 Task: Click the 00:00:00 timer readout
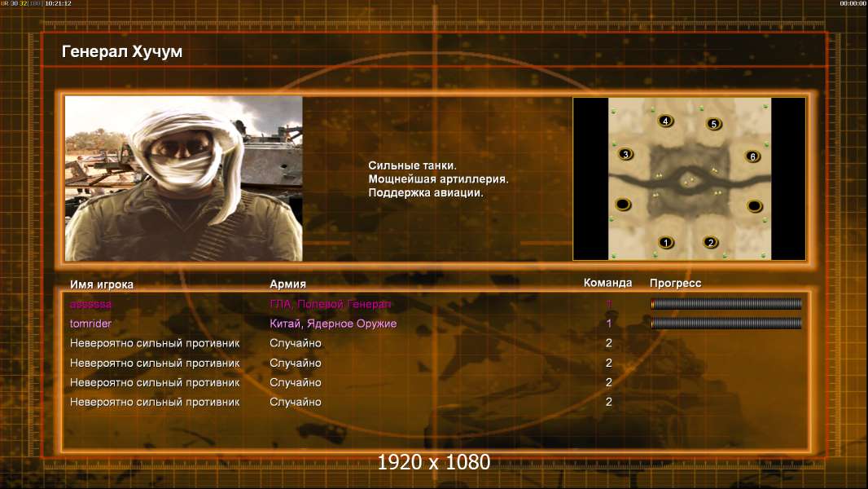[x=853, y=3]
